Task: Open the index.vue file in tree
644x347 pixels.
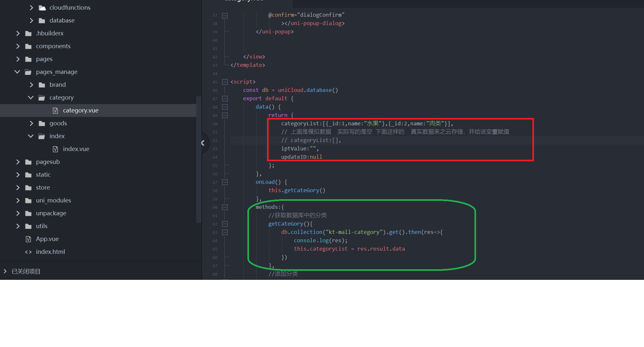Action: (76, 149)
